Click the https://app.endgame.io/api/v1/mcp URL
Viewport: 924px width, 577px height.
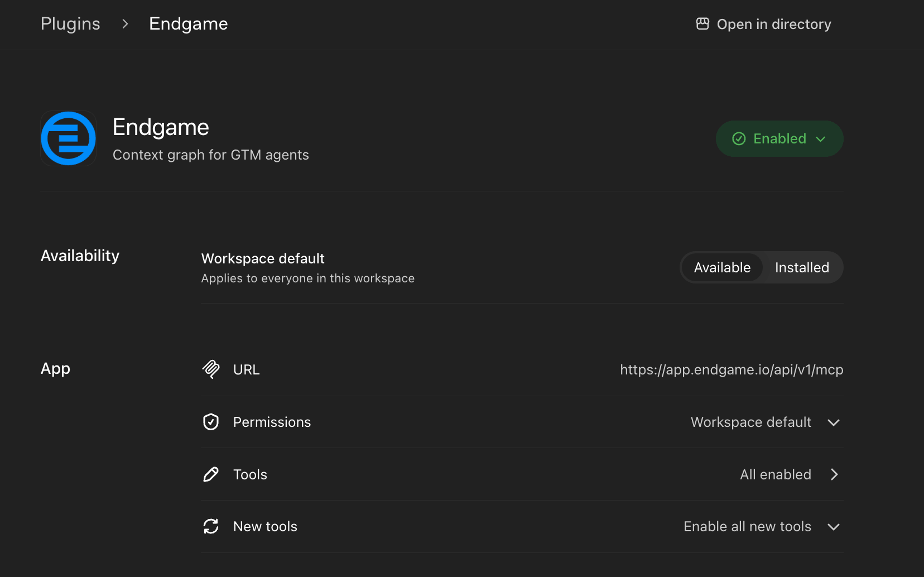(x=731, y=369)
